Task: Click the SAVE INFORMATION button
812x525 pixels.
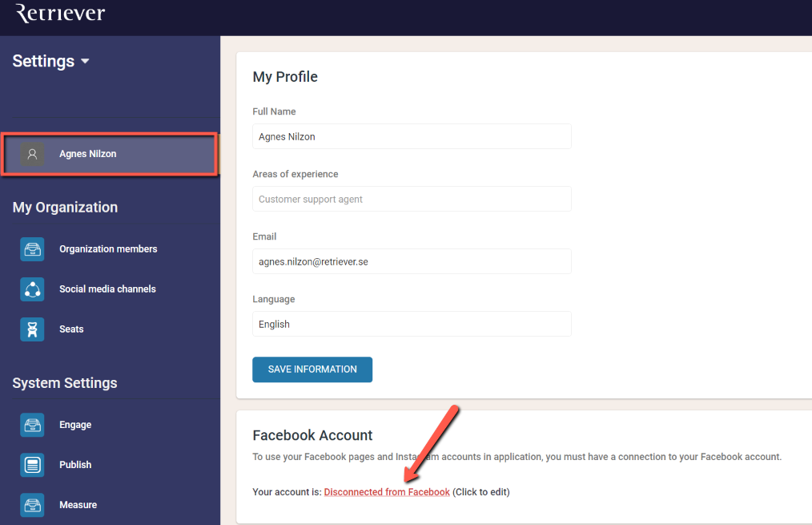Action: tap(312, 370)
